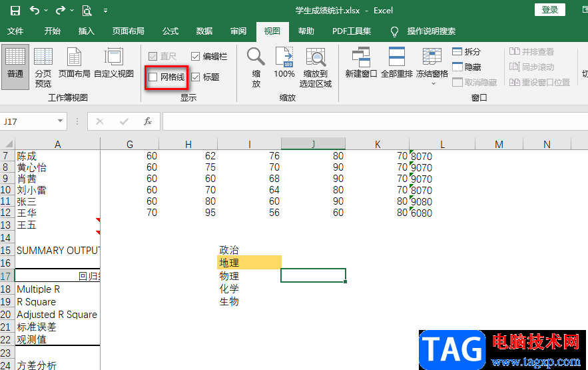Open the 数据 tab
588x370 pixels.
pos(204,31)
